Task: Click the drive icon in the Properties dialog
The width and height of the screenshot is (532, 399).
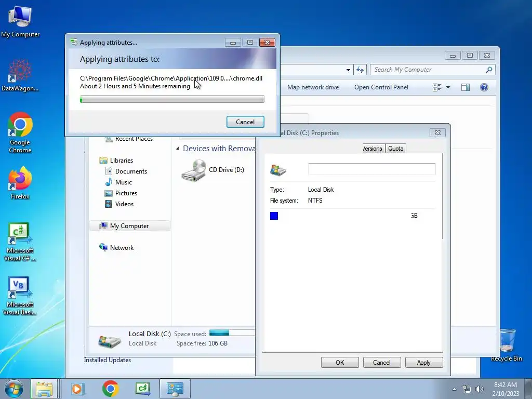Action: pos(278,170)
